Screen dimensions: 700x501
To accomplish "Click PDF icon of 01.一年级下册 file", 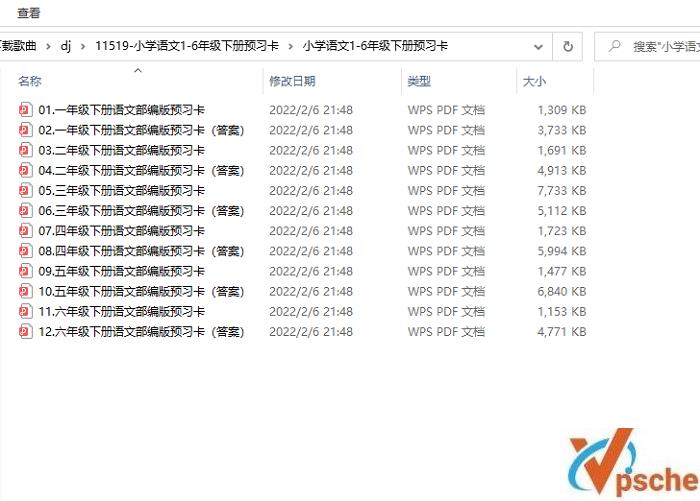I will point(25,110).
